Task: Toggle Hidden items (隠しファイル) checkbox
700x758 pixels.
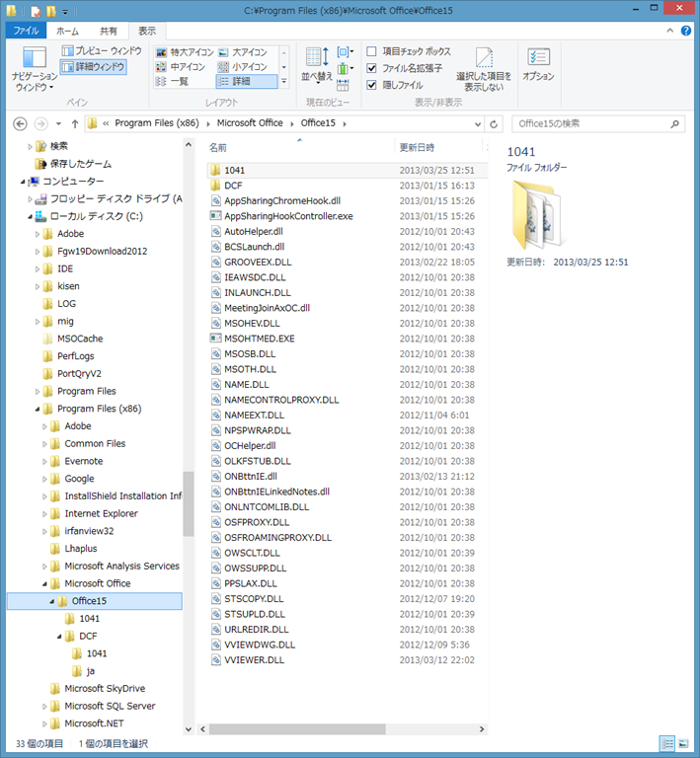Action: coord(372,85)
